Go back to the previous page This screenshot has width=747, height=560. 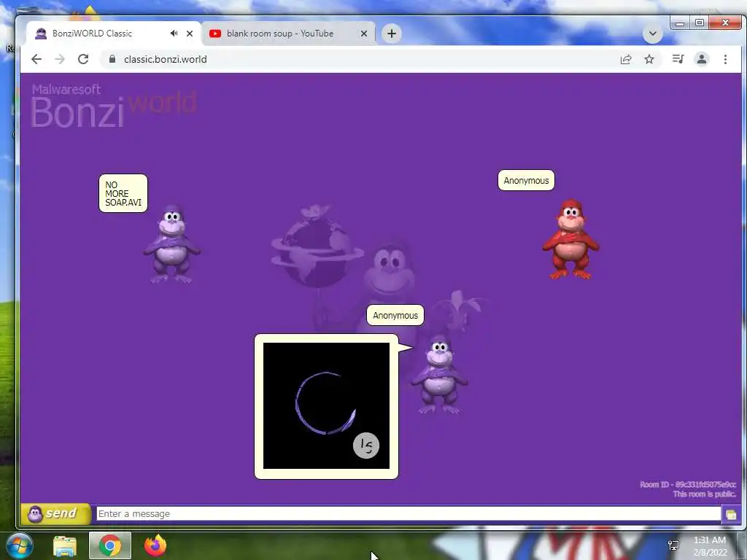tap(36, 59)
